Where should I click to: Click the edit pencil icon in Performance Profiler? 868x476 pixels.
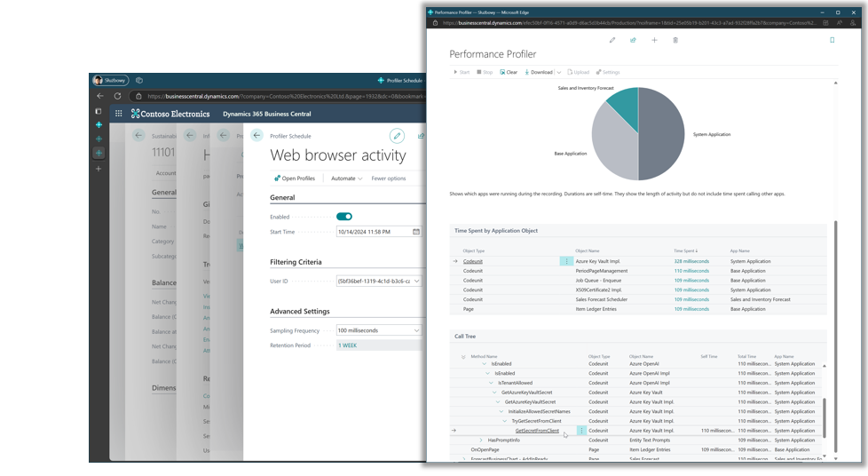point(612,40)
